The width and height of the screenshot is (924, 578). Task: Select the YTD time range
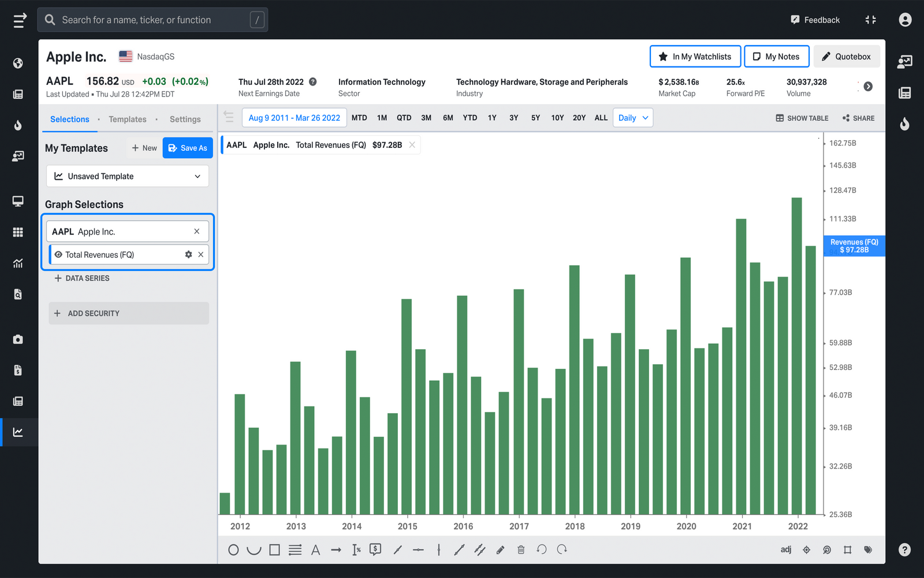pos(470,118)
